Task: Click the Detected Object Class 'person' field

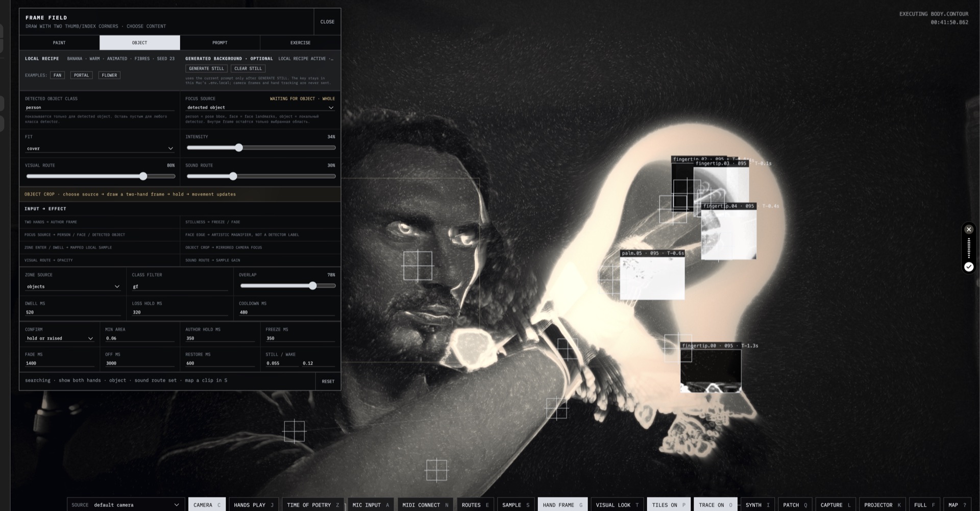Action: (100, 108)
